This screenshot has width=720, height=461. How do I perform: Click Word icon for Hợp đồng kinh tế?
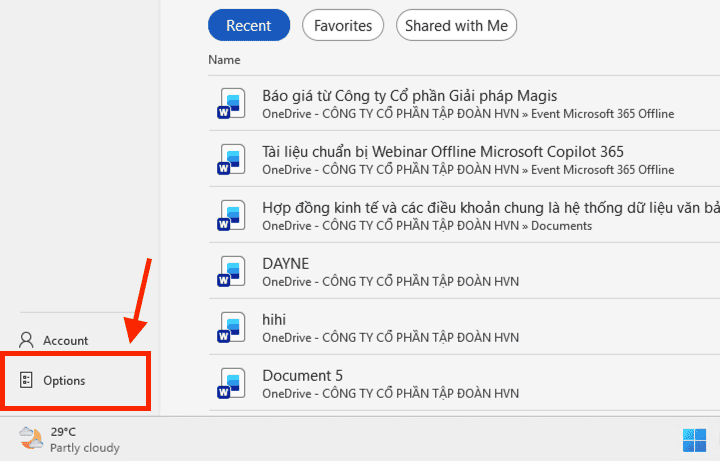click(231, 216)
